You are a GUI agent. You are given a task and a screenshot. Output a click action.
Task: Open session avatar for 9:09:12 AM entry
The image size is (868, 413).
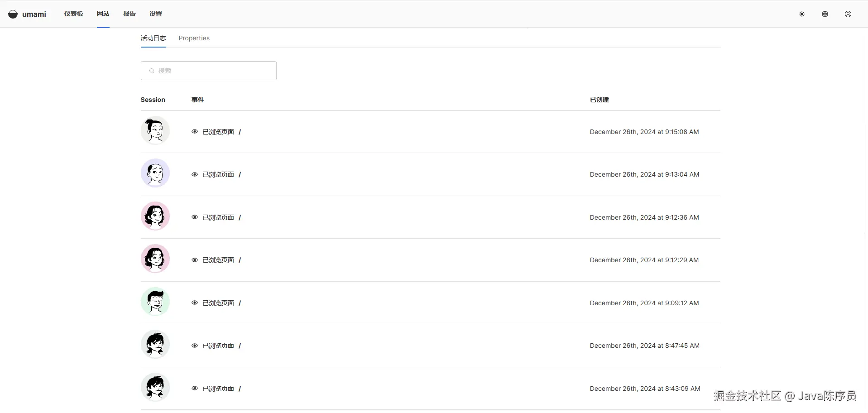(155, 302)
